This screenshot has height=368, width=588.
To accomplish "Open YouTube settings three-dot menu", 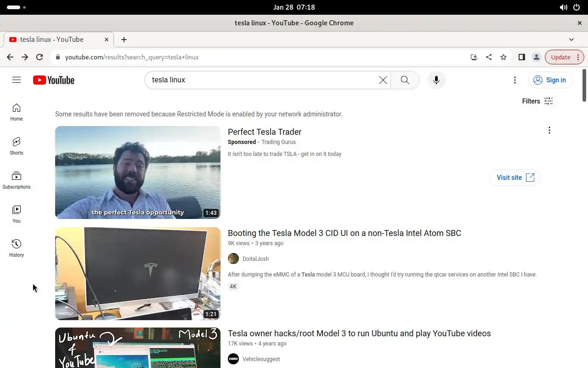I will (515, 80).
